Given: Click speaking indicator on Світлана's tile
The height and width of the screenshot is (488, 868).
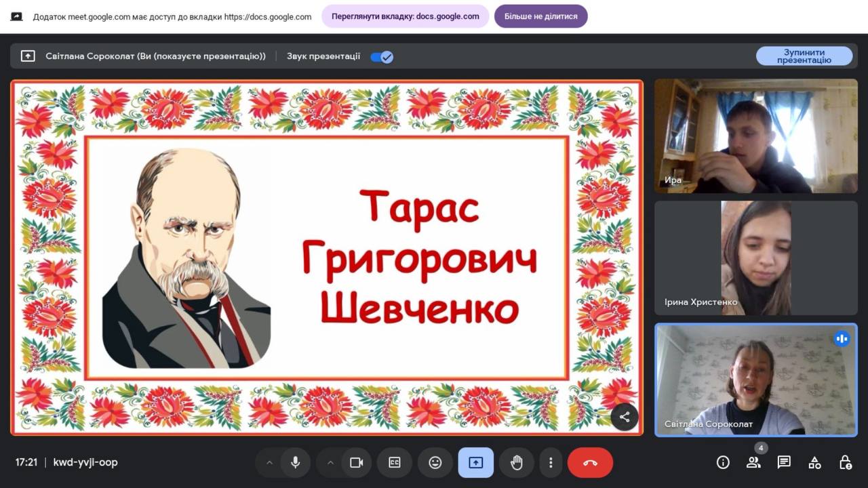Looking at the screenshot, I should click(842, 338).
